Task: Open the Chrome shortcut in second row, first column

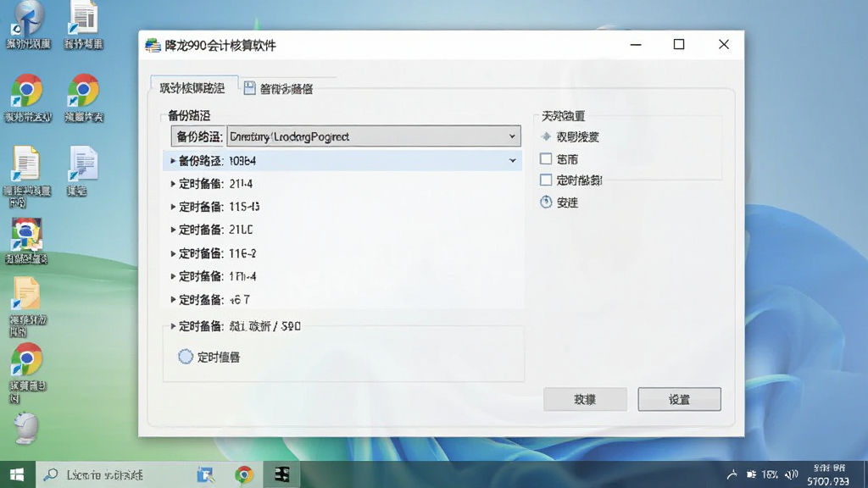Action: tap(28, 98)
